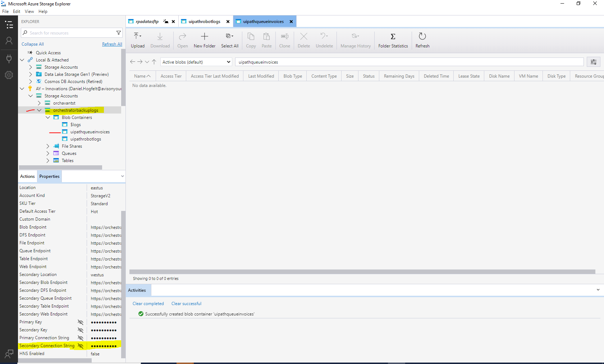Click Clear completed in Activities

[148, 304]
